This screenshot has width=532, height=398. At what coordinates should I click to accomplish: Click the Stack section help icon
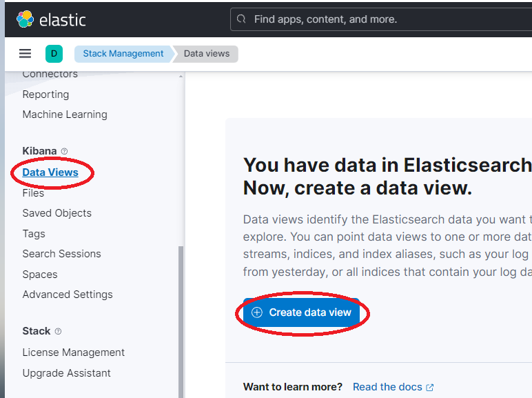point(58,331)
